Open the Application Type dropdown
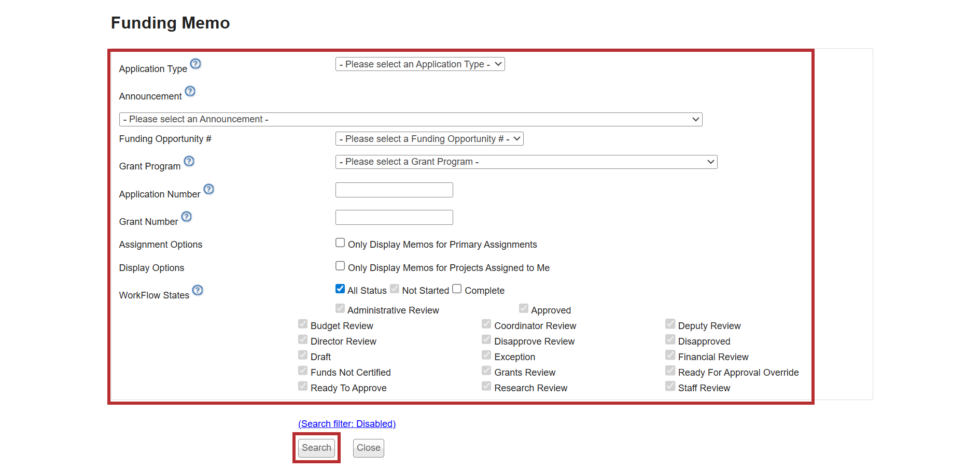 (419, 64)
